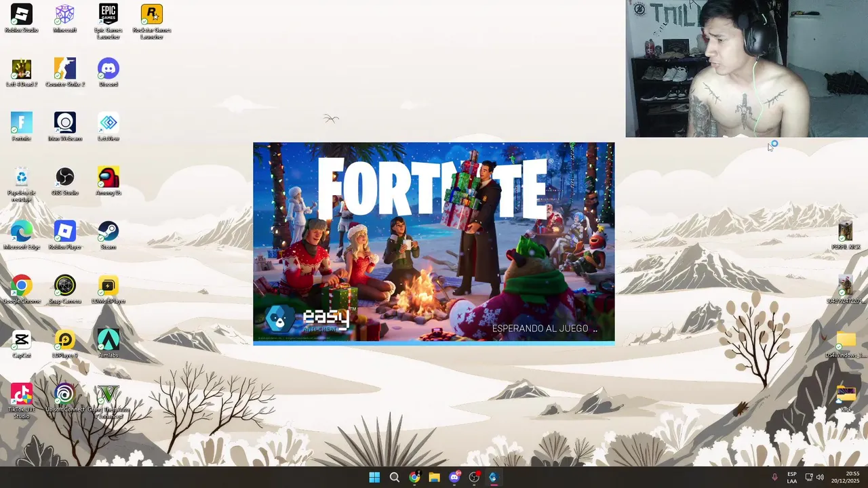Open the Minecraft desktop icon

click(x=65, y=18)
